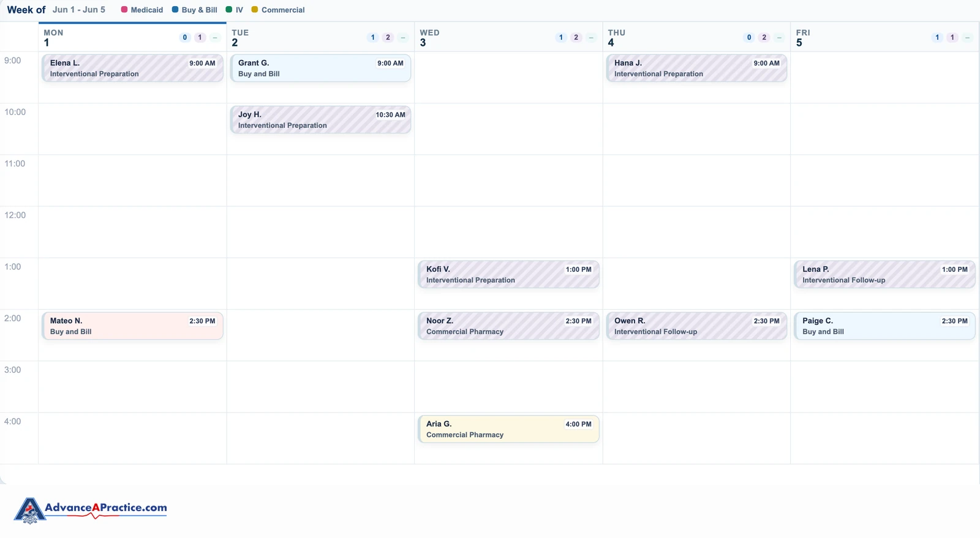Viewport: 980px width, 538px height.
Task: Open Paige C. Buy and Bill appointment
Action: tap(884, 326)
